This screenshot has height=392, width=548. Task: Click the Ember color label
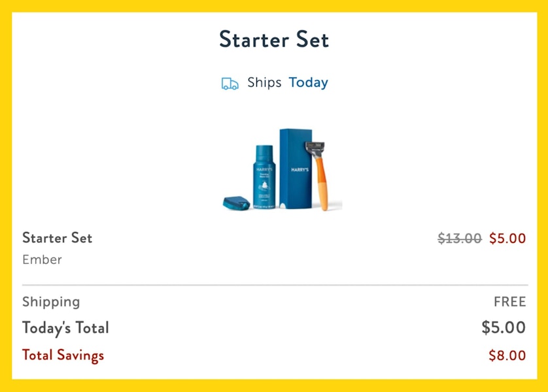(42, 259)
